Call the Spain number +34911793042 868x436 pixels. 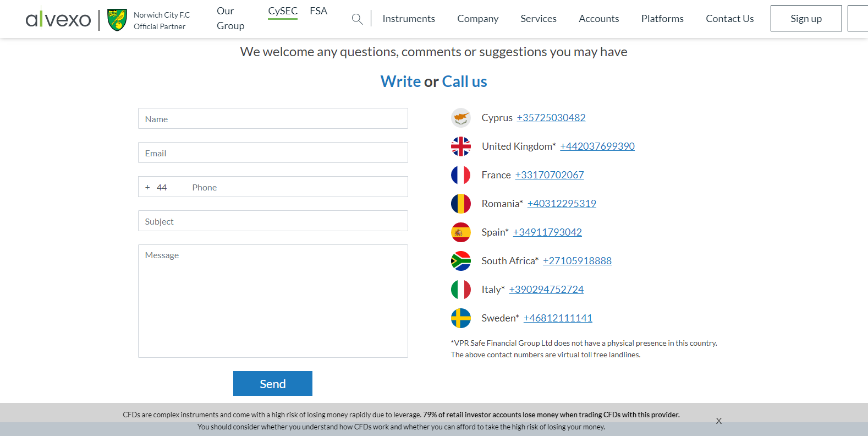[x=547, y=232]
